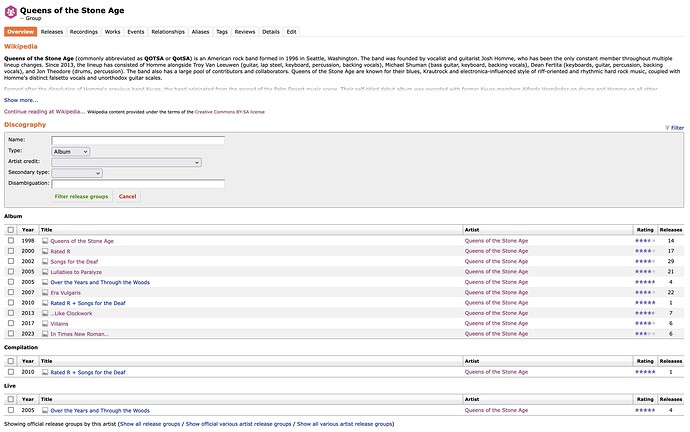Open the Recordings tab
The width and height of the screenshot is (690, 432).
pos(84,32)
